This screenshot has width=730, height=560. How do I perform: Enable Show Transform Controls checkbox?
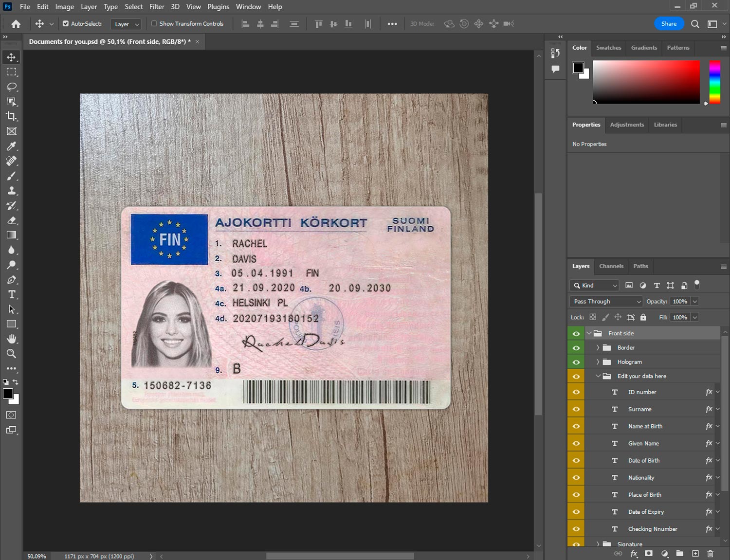coord(154,23)
